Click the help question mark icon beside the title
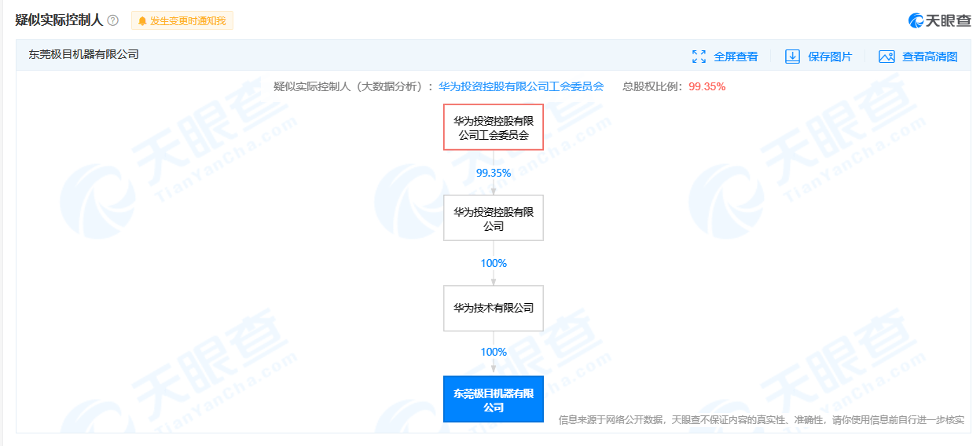This screenshot has width=980, height=446. (x=113, y=20)
